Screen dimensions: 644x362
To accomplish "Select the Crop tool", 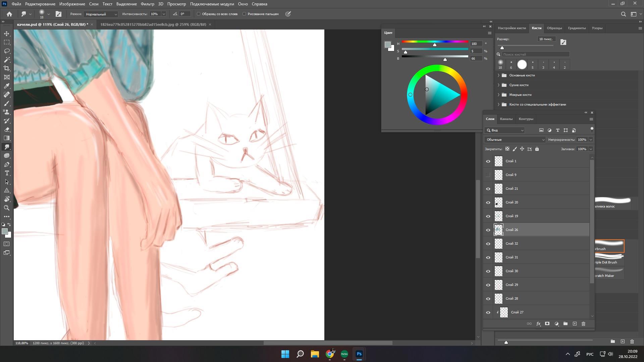I will 7,68.
